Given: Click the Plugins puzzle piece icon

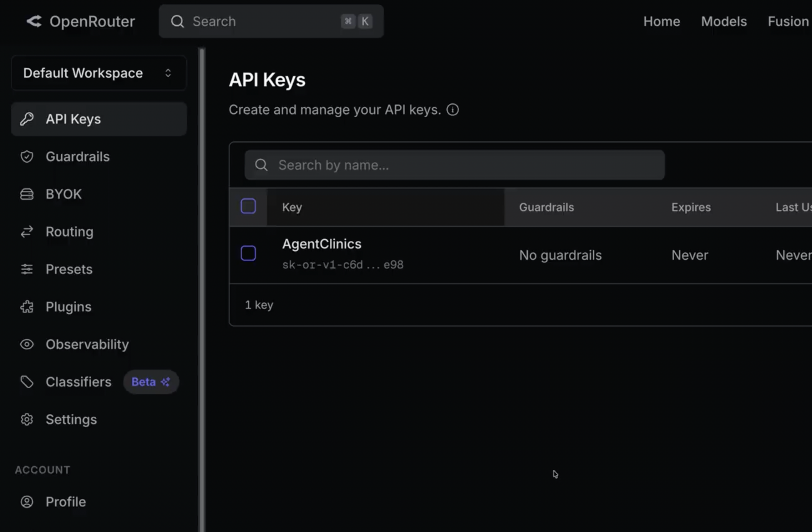Looking at the screenshot, I should [x=27, y=307].
